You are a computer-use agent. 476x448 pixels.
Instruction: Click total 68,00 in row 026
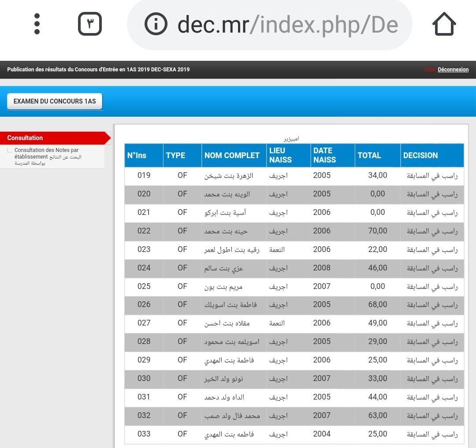click(x=378, y=304)
